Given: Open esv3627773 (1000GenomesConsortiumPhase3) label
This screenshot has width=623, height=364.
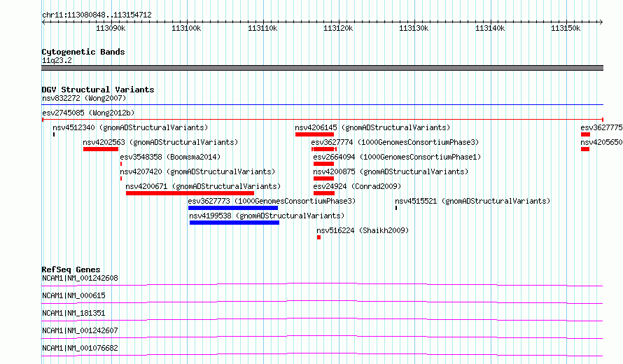Looking at the screenshot, I should [272, 201].
